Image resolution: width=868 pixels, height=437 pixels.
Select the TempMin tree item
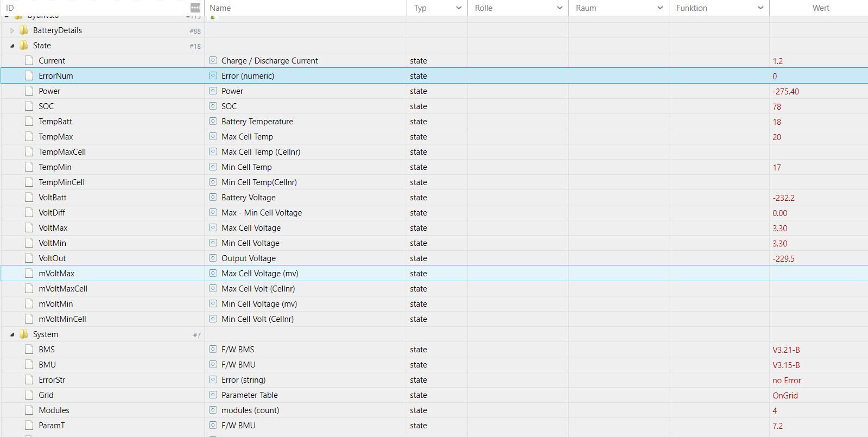click(x=55, y=167)
